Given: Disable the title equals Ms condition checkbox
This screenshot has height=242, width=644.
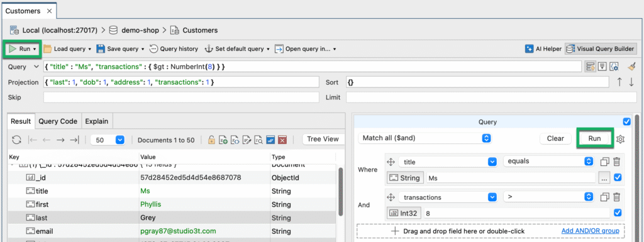Looking at the screenshot, I should [x=618, y=178].
